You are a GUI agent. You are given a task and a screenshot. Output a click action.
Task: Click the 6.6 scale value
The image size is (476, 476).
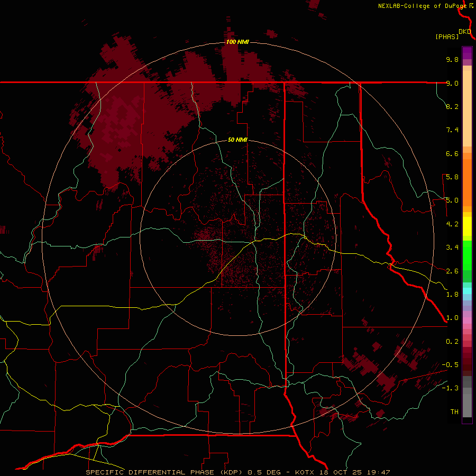point(452,153)
